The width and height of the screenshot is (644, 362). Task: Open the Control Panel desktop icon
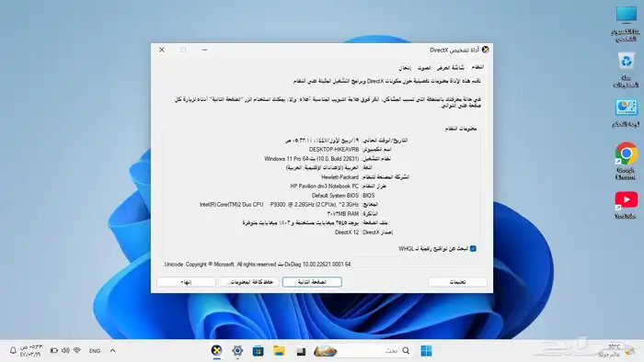click(626, 113)
